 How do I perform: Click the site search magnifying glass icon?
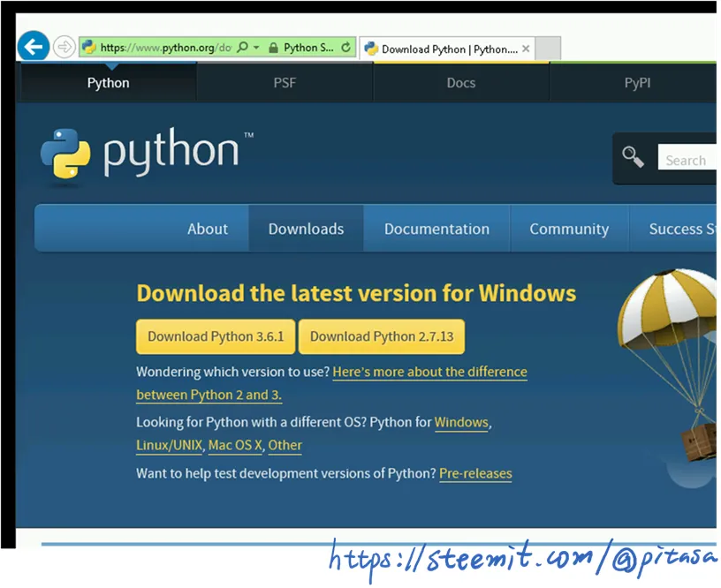click(x=634, y=157)
